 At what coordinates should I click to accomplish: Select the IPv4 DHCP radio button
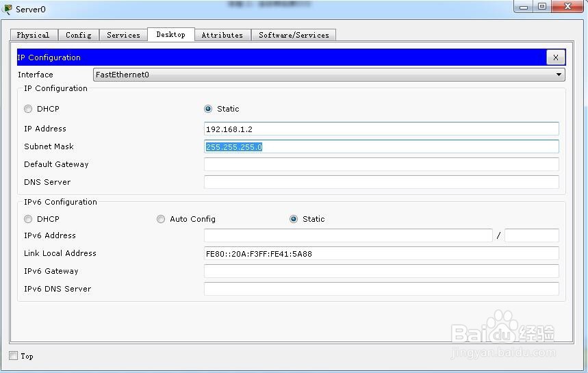[x=28, y=109]
